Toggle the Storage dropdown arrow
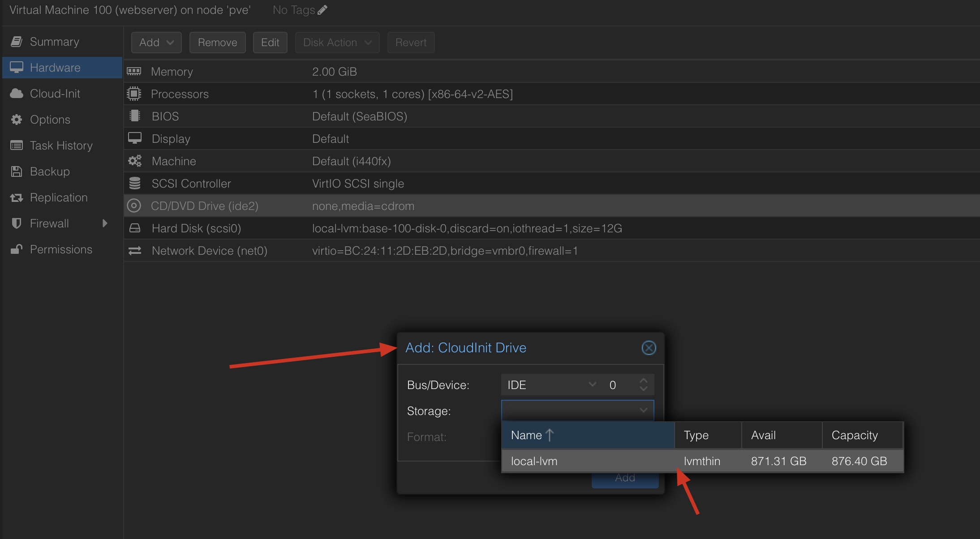The image size is (980, 539). click(643, 411)
